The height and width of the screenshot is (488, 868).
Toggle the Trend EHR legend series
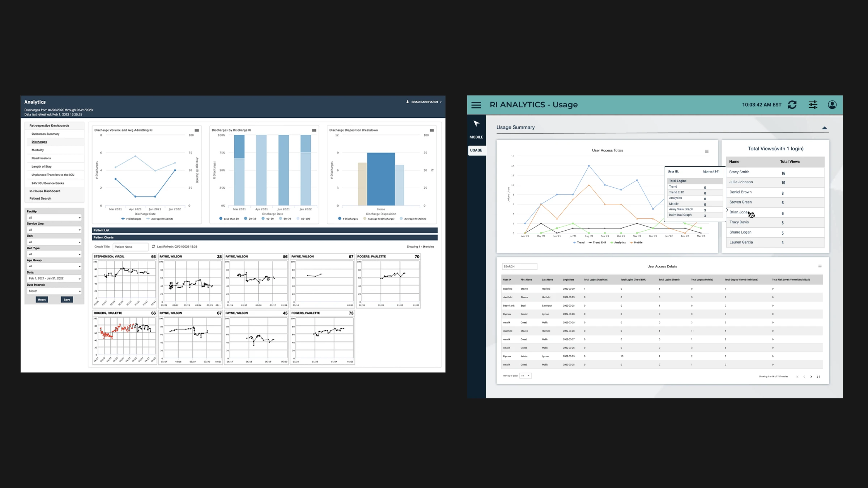tap(597, 243)
